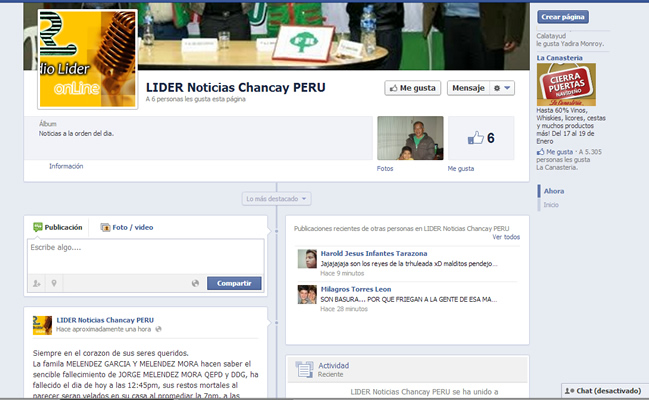Image resolution: width=649 pixels, height=400 pixels.
Task: Click the Actividad heading text
Action: 334,366
